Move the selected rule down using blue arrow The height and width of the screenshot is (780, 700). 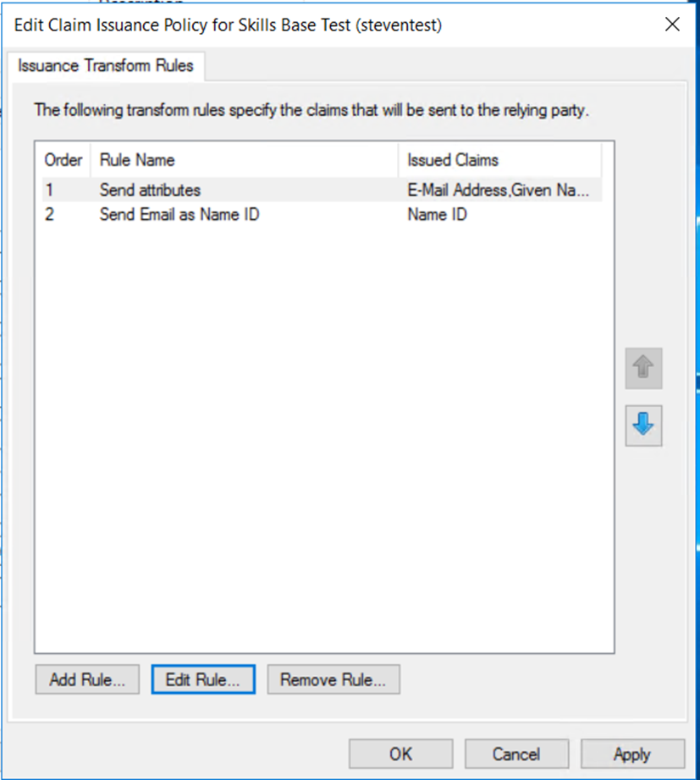pyautogui.click(x=643, y=426)
